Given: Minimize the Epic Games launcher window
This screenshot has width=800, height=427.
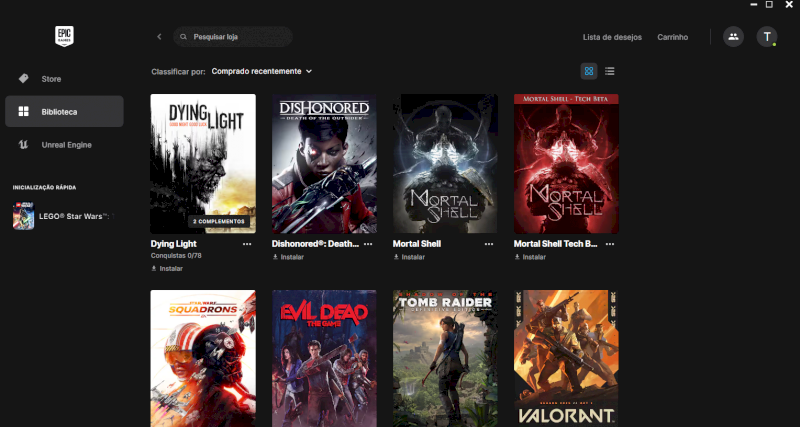Looking at the screenshot, I should pyautogui.click(x=754, y=4).
